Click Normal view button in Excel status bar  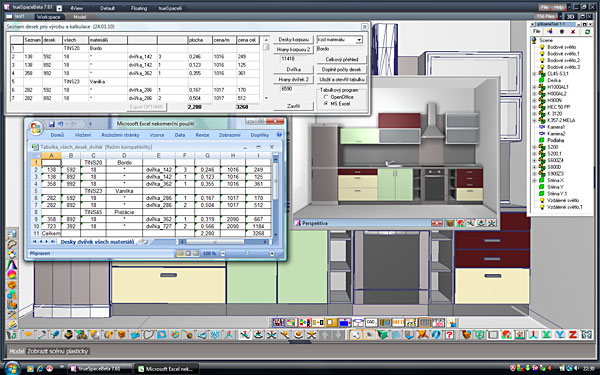(180, 253)
